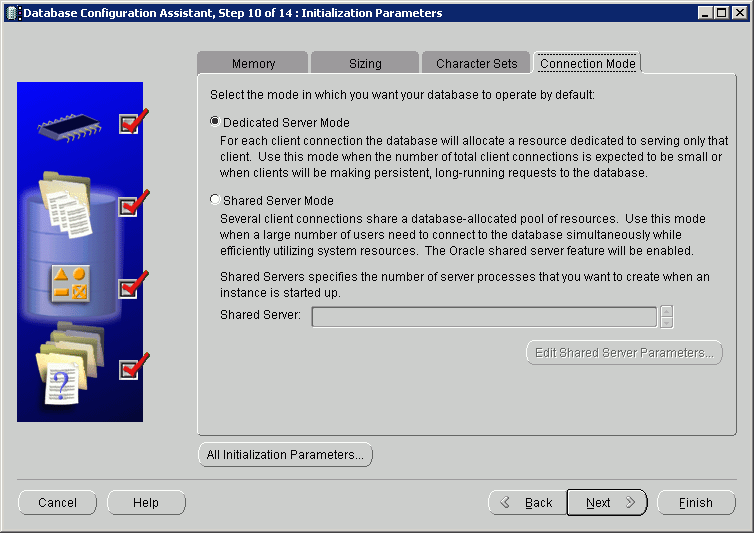Click the question mark folders icon
754x533 pixels.
click(x=70, y=364)
